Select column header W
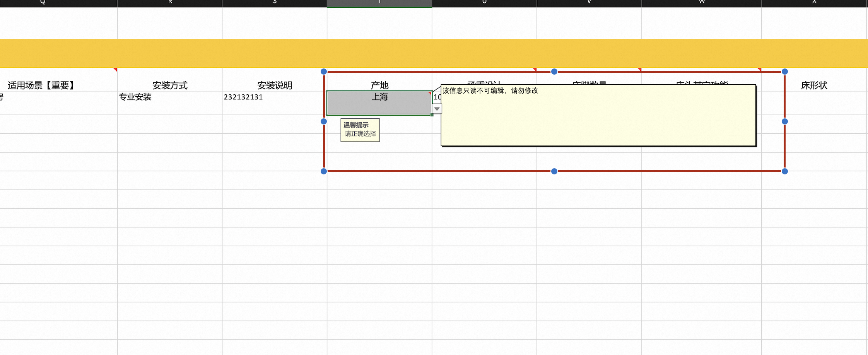Viewport: 868px width, 355px height. click(701, 3)
